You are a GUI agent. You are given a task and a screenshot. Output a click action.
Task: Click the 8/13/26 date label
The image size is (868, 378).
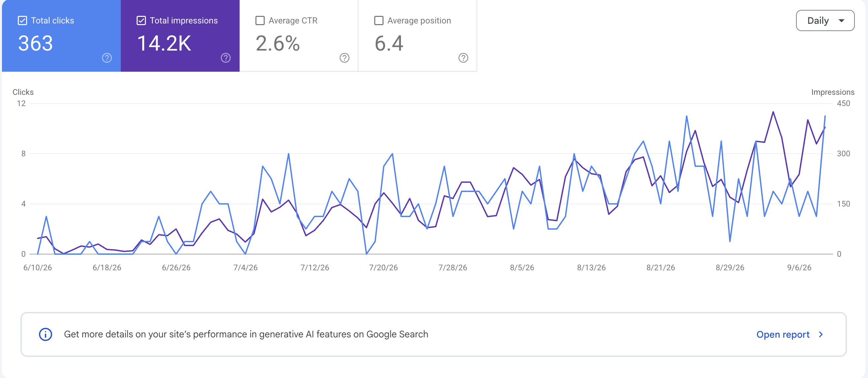(591, 268)
